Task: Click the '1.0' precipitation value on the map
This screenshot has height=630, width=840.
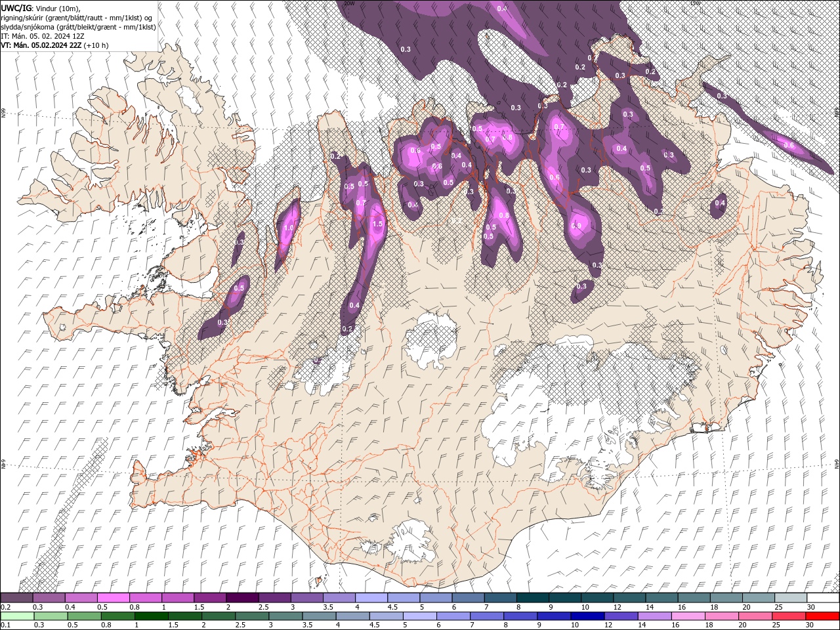Action: (x=289, y=228)
